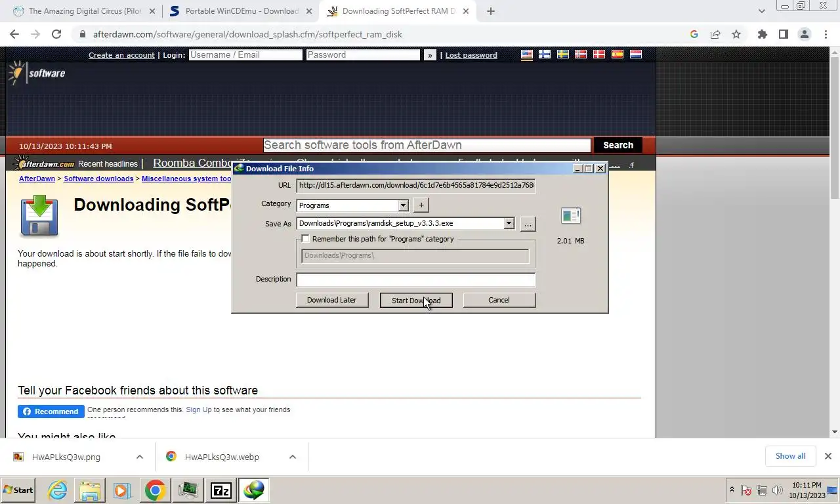Expand the Save As path dropdown
This screenshot has width=840, height=504.
pyautogui.click(x=509, y=224)
